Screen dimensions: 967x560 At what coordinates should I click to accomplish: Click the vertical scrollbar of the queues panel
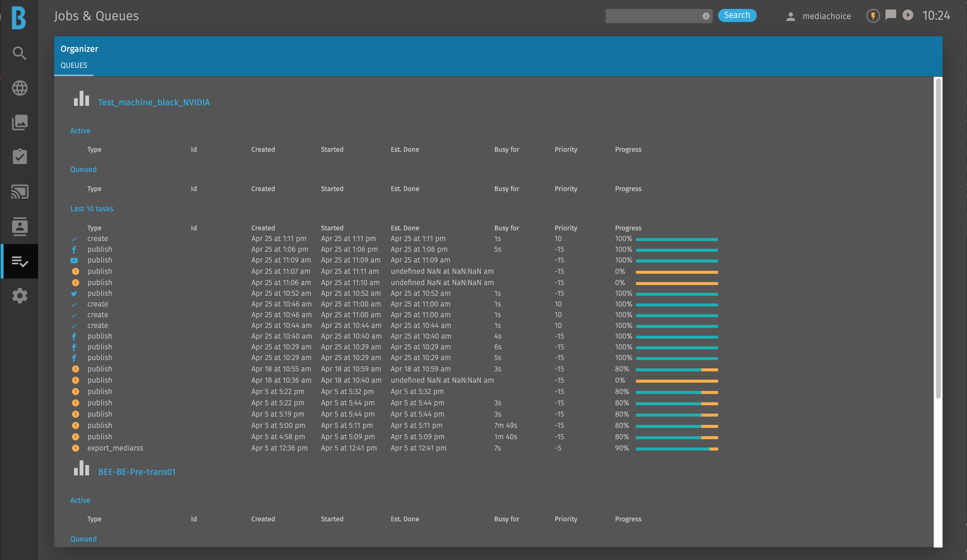pos(938,238)
